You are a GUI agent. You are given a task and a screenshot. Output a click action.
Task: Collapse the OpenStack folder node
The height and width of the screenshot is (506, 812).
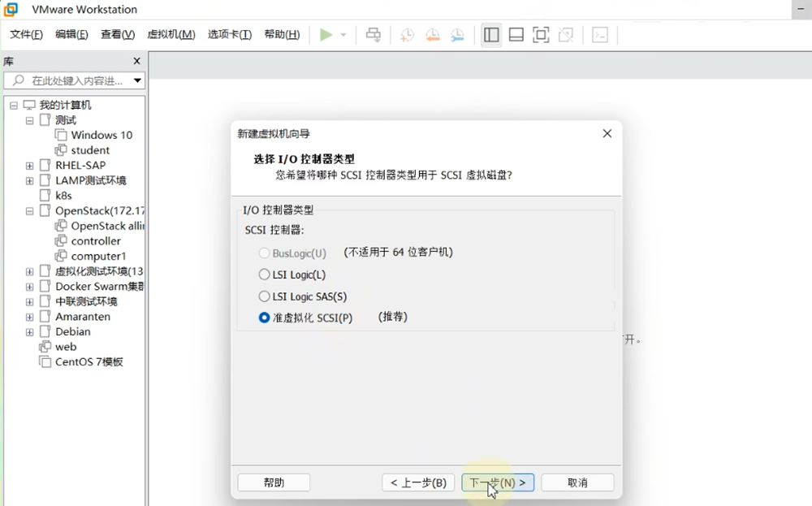click(x=29, y=211)
